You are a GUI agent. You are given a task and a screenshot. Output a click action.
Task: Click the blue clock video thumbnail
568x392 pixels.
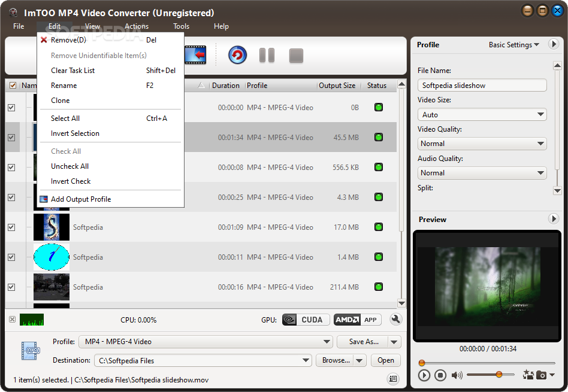pos(52,257)
